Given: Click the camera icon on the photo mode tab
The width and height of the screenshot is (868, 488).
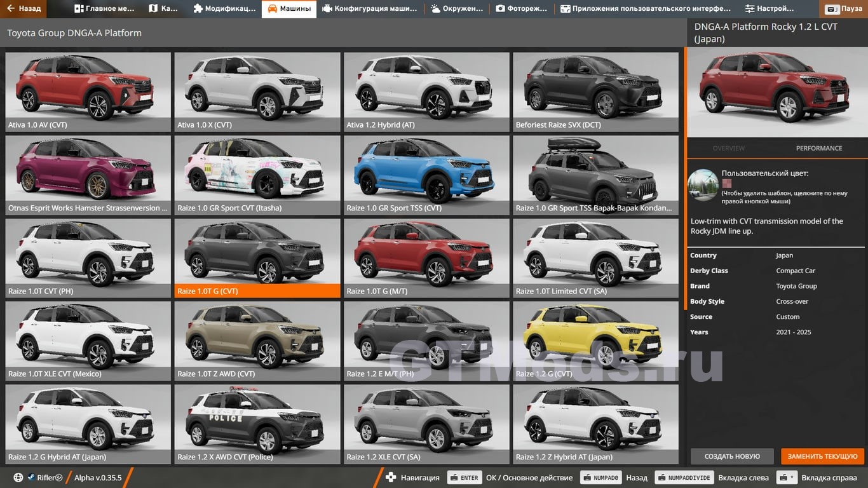Looking at the screenshot, I should click(x=500, y=9).
